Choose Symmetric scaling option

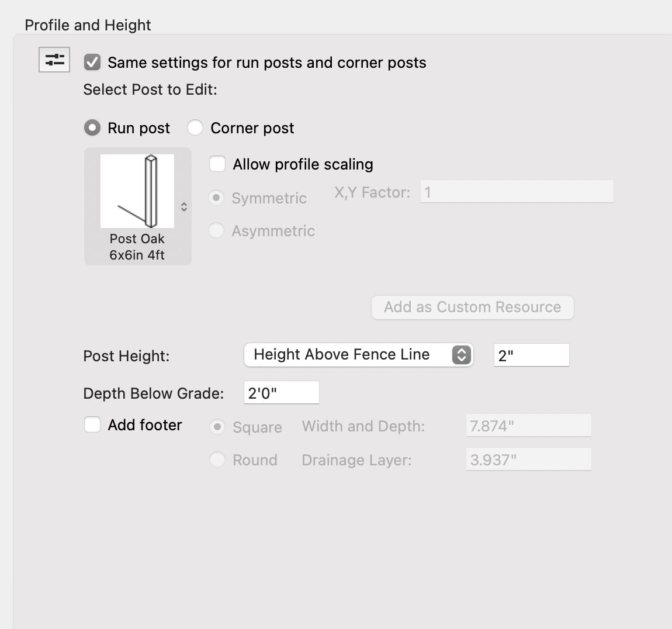point(217,198)
